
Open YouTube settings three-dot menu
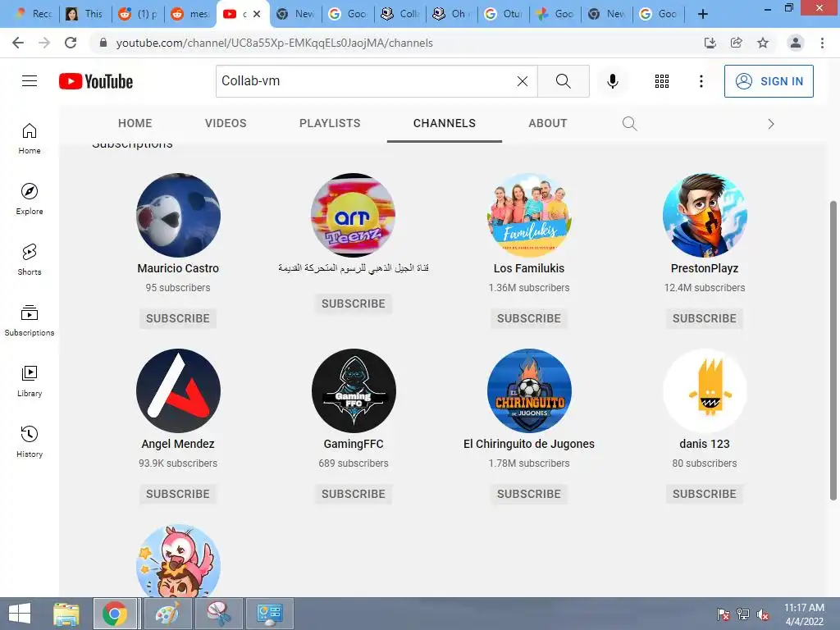click(x=701, y=81)
